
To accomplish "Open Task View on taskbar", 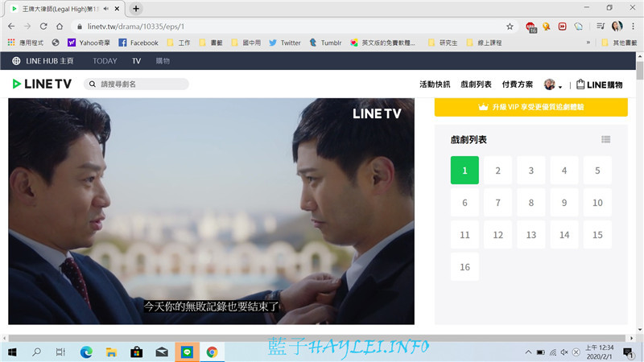I will pos(60,352).
